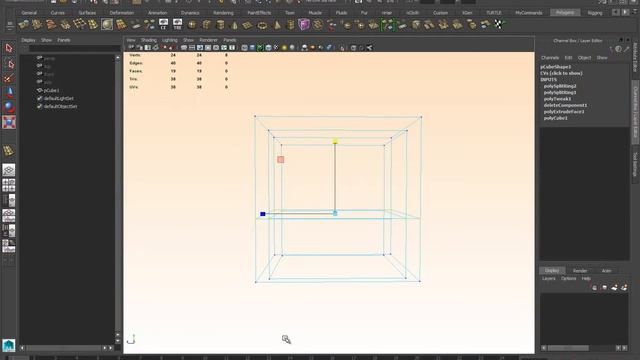Click the checkered UV editor shelf icon
The image size is (640, 360).
coord(498,24)
